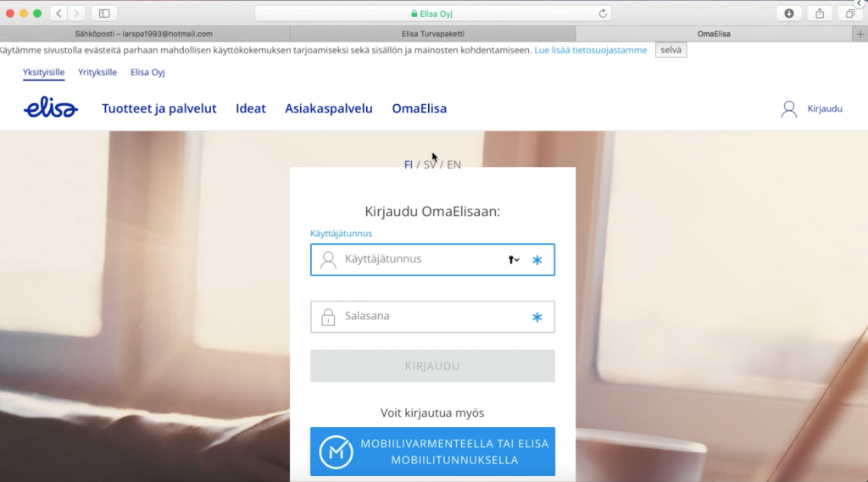
Task: Click the Safari share icon
Action: pyautogui.click(x=820, y=14)
